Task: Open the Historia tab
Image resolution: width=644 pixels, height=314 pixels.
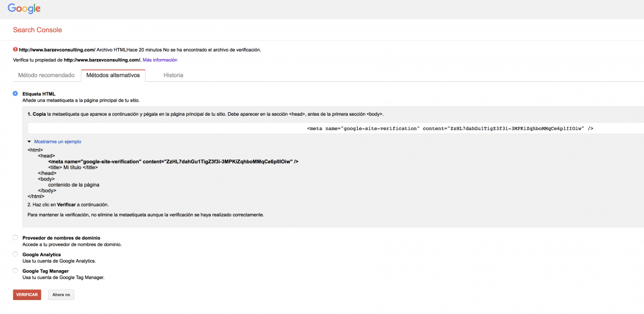Action: click(x=173, y=75)
